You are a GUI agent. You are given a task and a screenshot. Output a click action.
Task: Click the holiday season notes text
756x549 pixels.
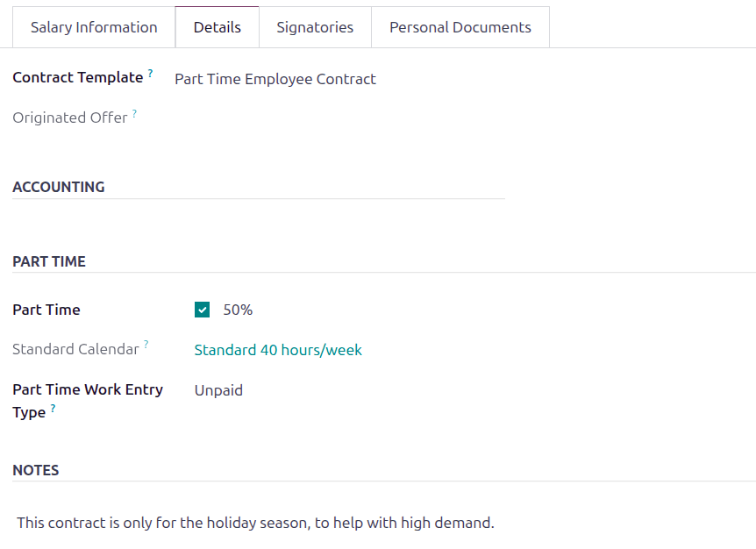pyautogui.click(x=254, y=522)
